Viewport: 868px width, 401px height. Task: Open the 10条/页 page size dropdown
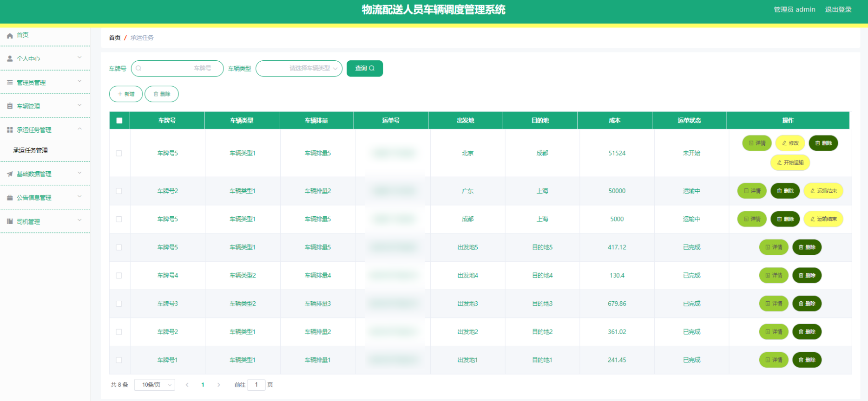154,385
